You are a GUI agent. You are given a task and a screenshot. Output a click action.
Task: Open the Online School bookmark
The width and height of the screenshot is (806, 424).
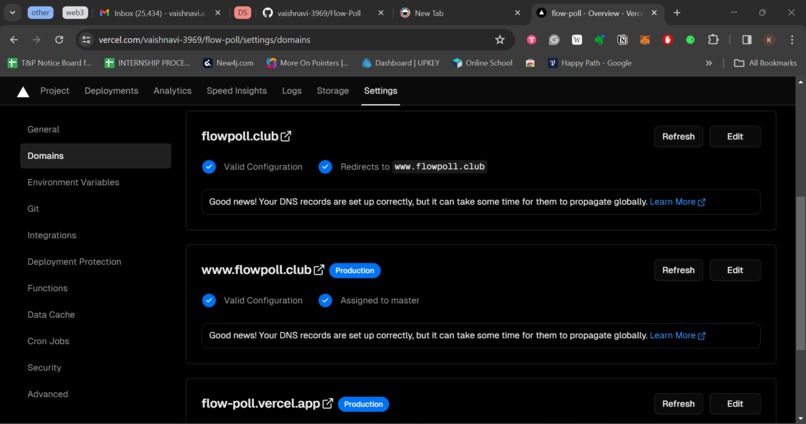[x=482, y=63]
